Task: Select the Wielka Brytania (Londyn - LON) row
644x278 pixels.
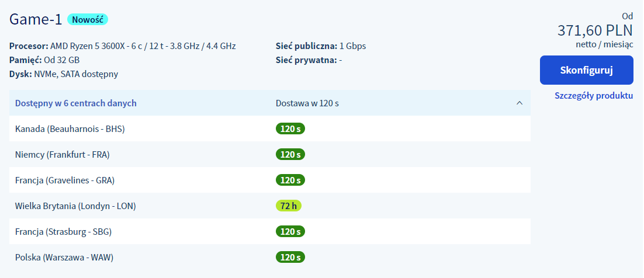Action: click(x=76, y=206)
